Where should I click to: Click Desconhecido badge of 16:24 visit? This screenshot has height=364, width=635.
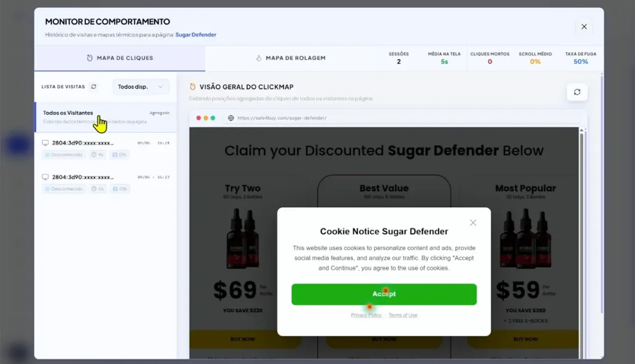click(x=63, y=155)
